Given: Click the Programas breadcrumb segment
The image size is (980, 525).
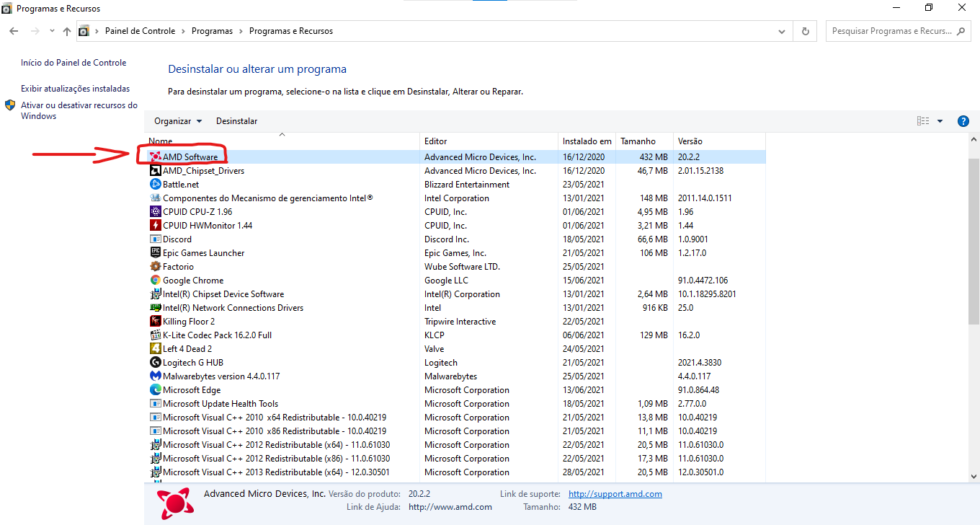Looking at the screenshot, I should click(x=212, y=31).
